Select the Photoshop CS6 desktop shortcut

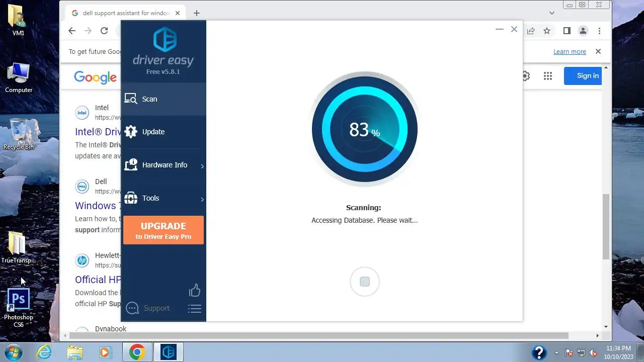[19, 308]
